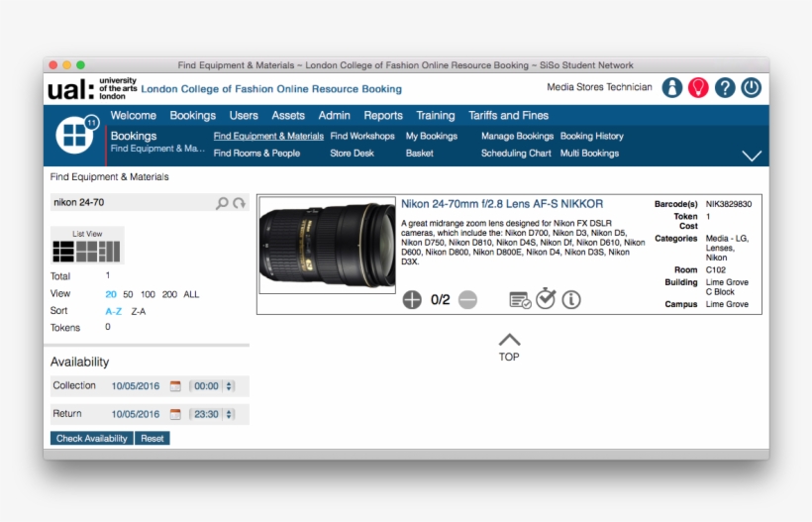Click the refresh search arrow icon
Image resolution: width=812 pixels, height=522 pixels.
coord(239,203)
